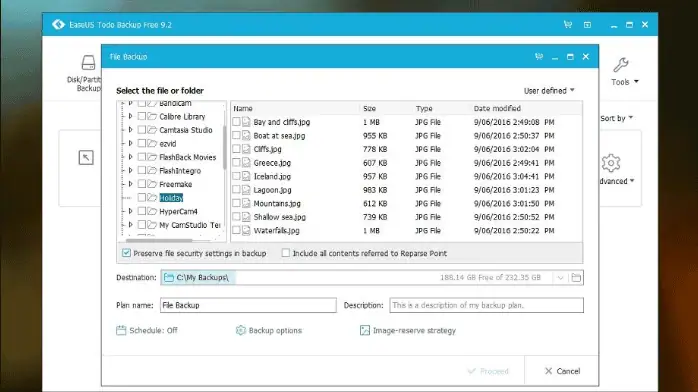Check the Iceland.jpg checkbox

(x=236, y=176)
